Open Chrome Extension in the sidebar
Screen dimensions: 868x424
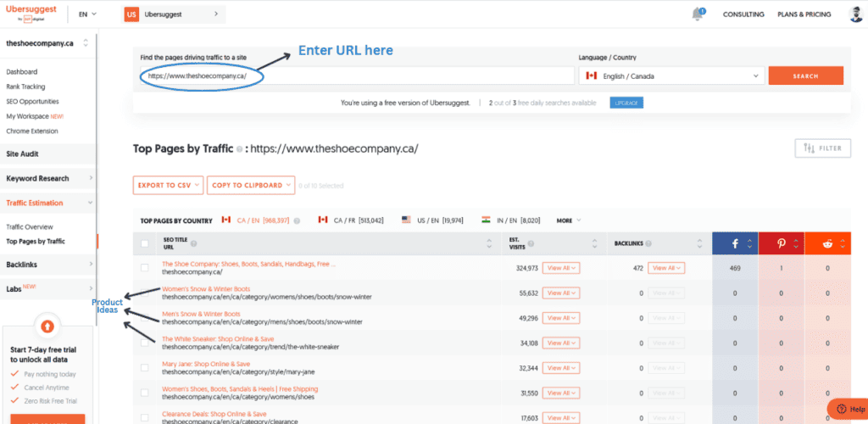[x=31, y=131]
